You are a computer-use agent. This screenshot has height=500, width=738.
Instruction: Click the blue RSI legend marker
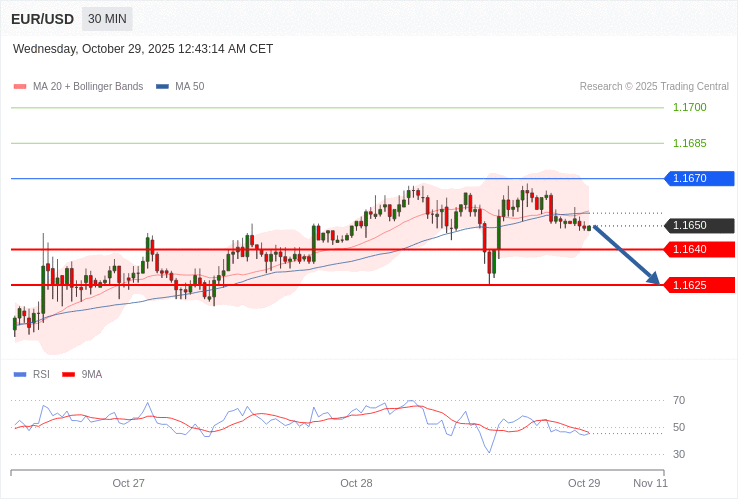[x=20, y=375]
